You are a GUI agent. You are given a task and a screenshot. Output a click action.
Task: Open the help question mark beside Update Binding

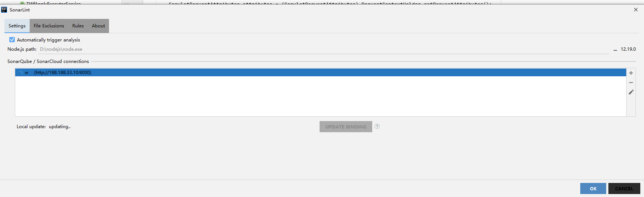tap(377, 126)
